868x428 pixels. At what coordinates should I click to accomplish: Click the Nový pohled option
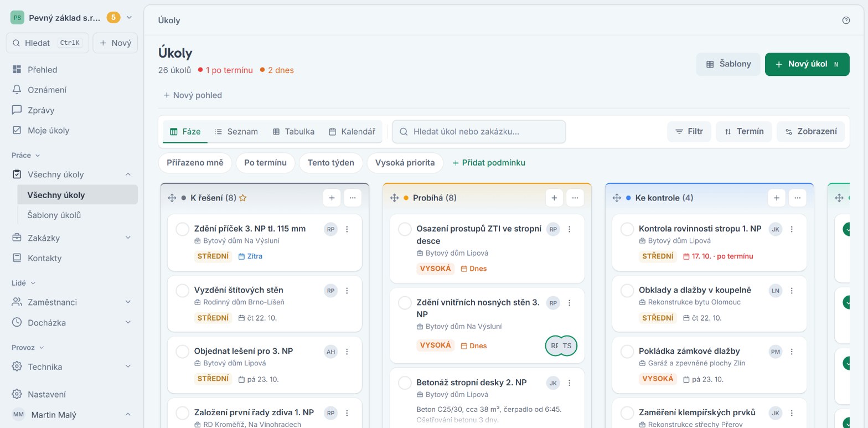193,95
